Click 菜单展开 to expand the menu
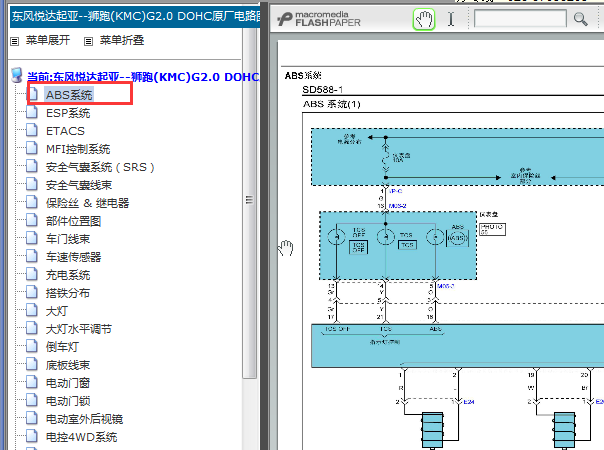 pos(48,40)
